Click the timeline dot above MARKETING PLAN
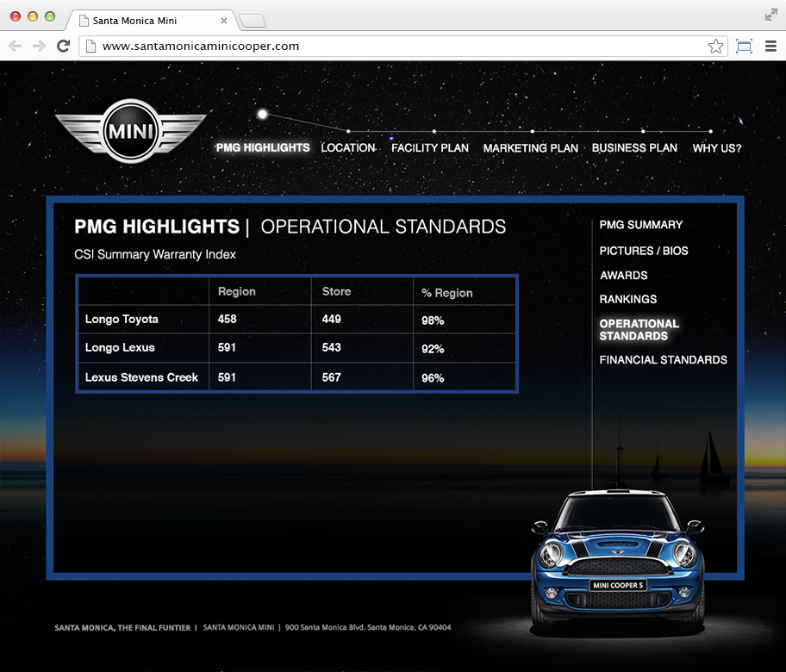 [532, 131]
